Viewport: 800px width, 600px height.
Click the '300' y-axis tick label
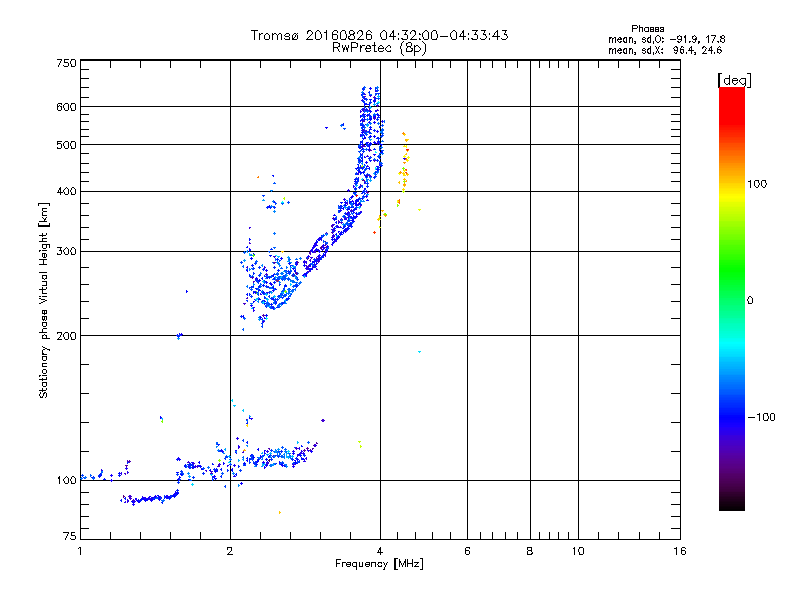[x=66, y=251]
